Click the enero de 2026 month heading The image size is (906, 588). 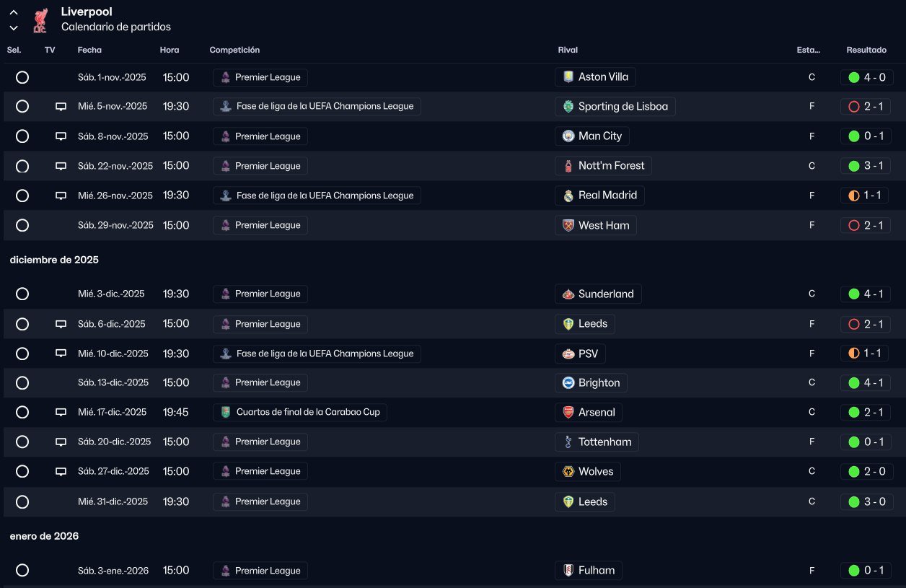(x=44, y=536)
